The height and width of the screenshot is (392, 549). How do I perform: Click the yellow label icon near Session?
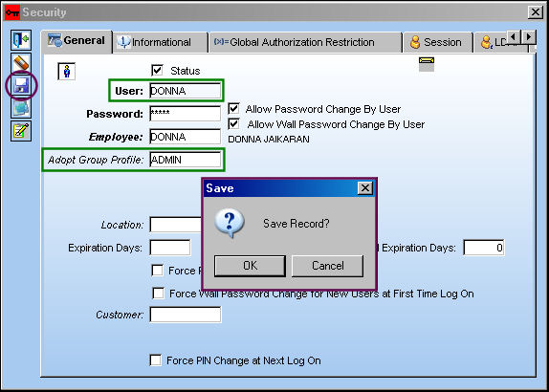pyautogui.click(x=427, y=64)
